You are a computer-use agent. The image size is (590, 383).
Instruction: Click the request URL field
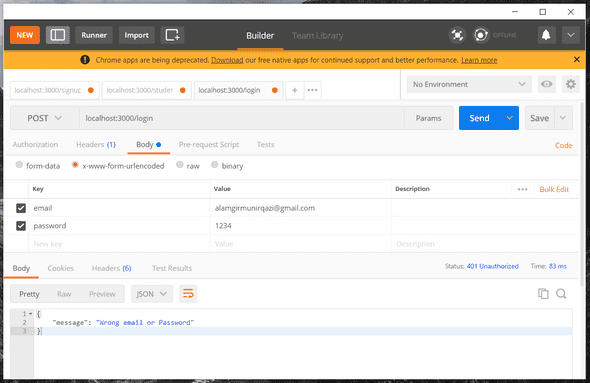(242, 118)
